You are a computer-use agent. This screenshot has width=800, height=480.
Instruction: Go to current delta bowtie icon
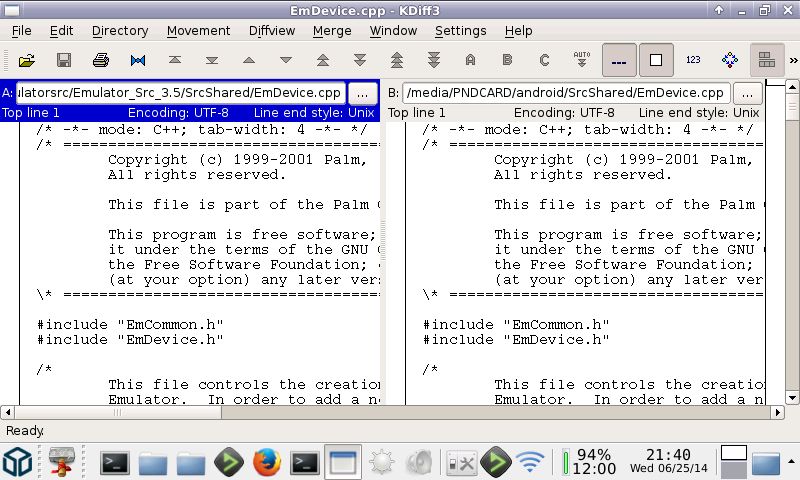click(138, 60)
